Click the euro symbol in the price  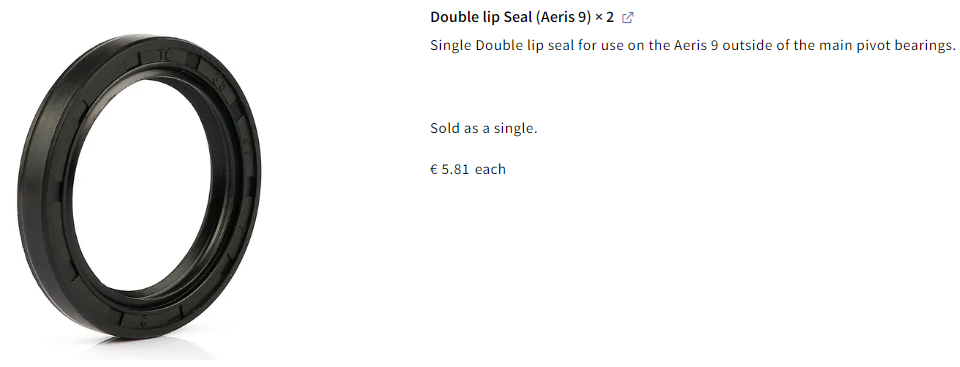coord(434,169)
